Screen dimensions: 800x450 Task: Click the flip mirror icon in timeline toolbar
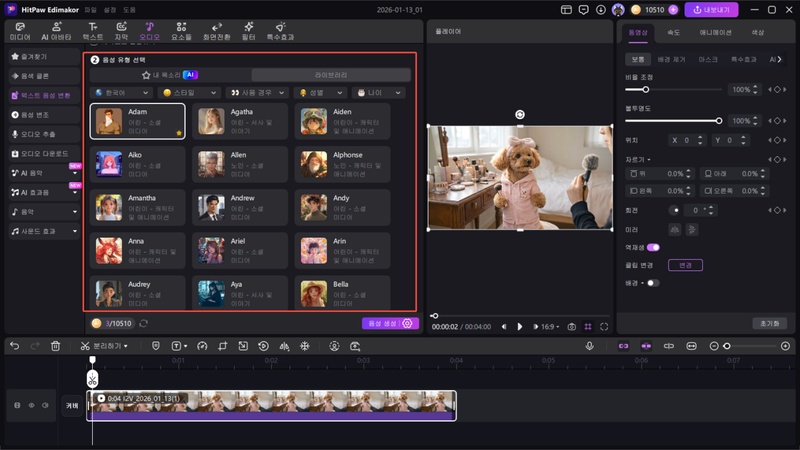pyautogui.click(x=284, y=346)
